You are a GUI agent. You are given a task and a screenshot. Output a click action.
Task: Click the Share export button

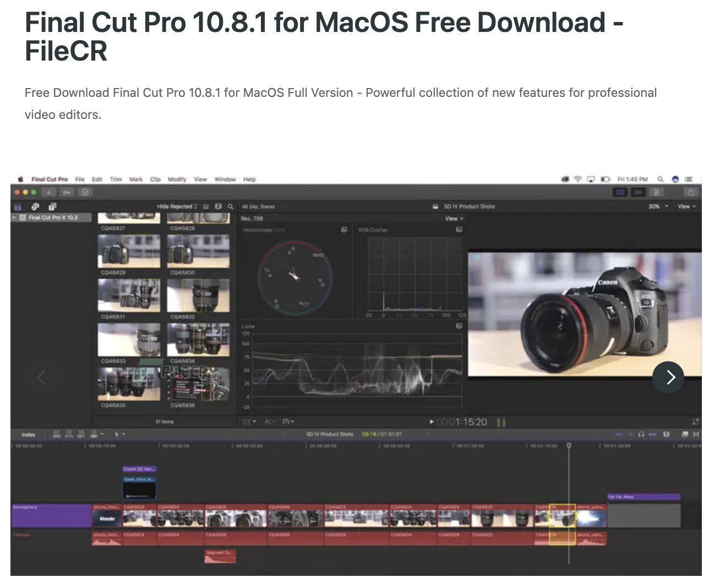click(x=691, y=192)
